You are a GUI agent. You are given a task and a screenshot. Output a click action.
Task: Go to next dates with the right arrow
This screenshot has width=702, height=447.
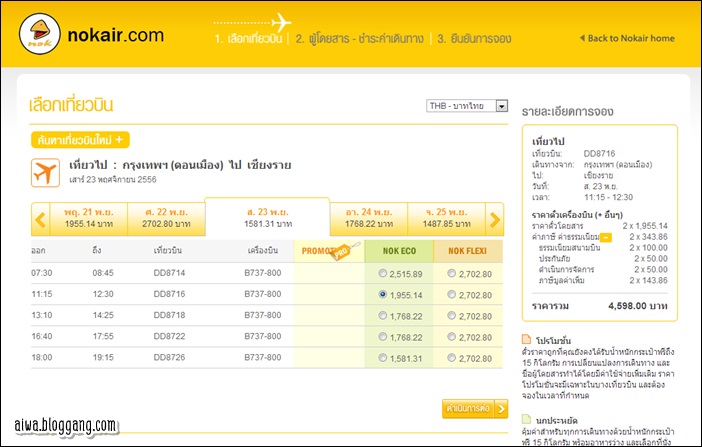point(495,219)
